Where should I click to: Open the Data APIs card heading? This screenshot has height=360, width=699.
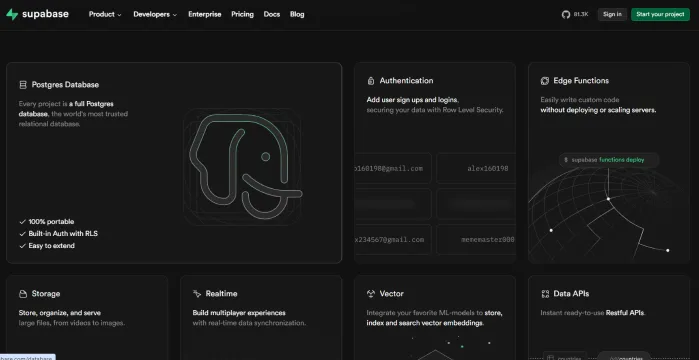pos(571,294)
